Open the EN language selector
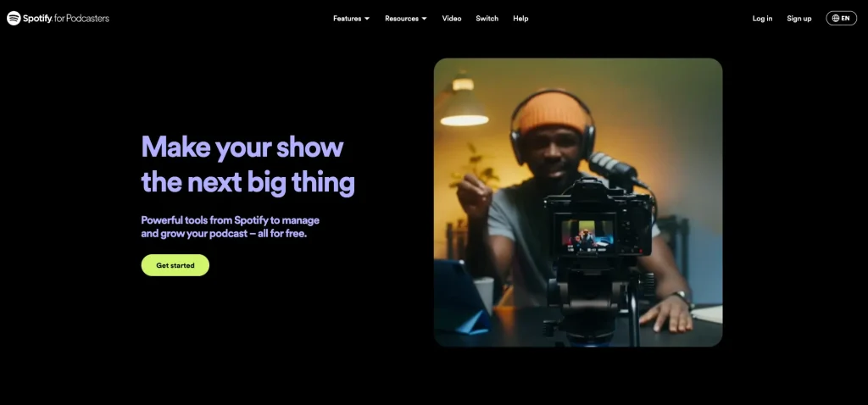 pos(846,19)
